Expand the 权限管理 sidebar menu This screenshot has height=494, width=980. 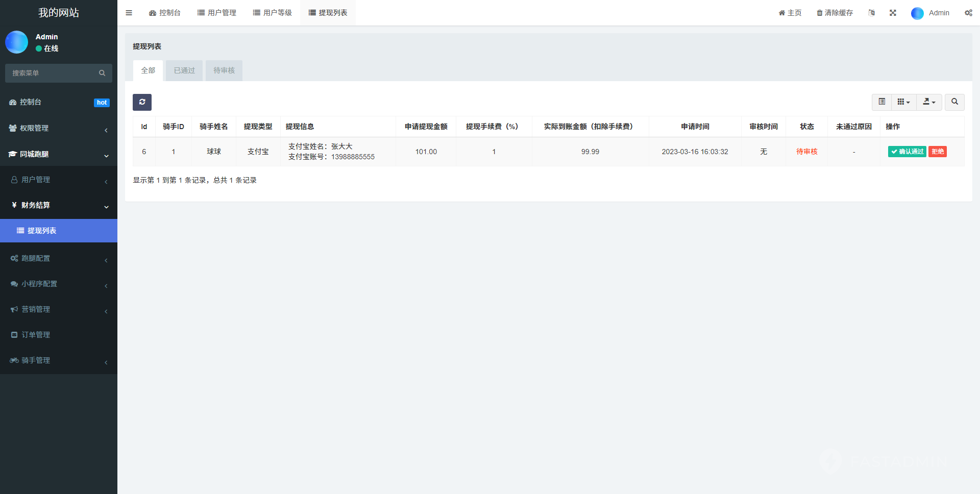[59, 128]
